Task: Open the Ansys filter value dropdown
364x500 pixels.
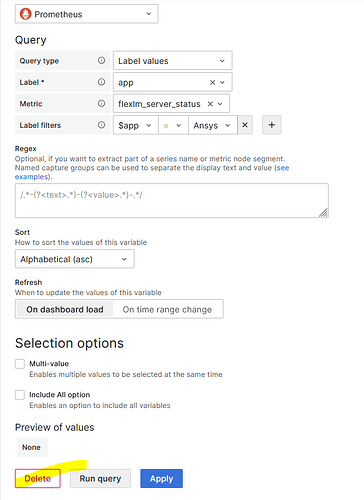Action: [x=213, y=125]
